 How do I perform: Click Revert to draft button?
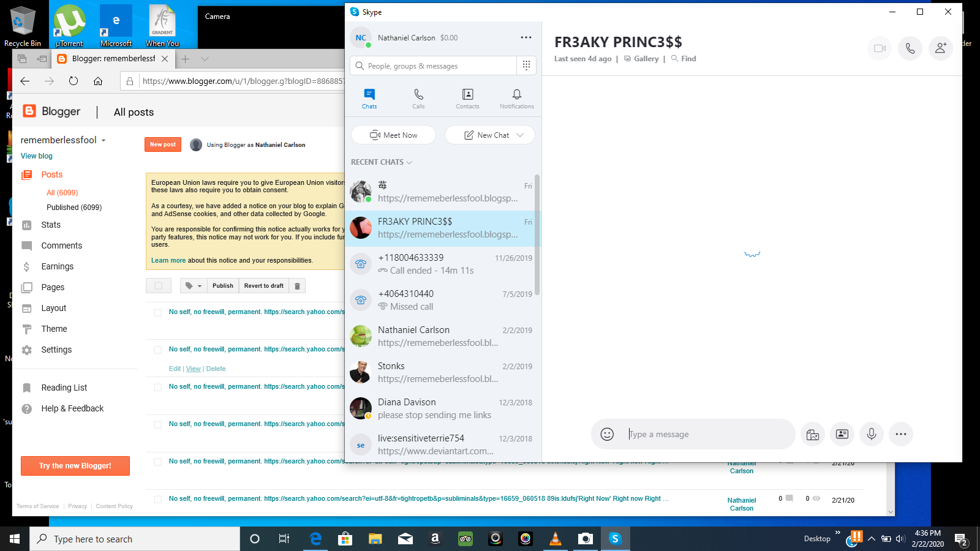click(264, 285)
